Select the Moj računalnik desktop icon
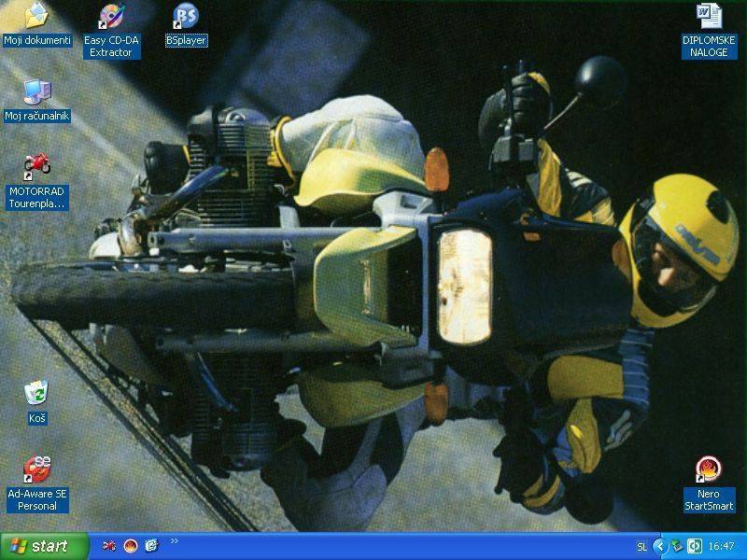Image resolution: width=747 pixels, height=560 pixels. tap(37, 91)
